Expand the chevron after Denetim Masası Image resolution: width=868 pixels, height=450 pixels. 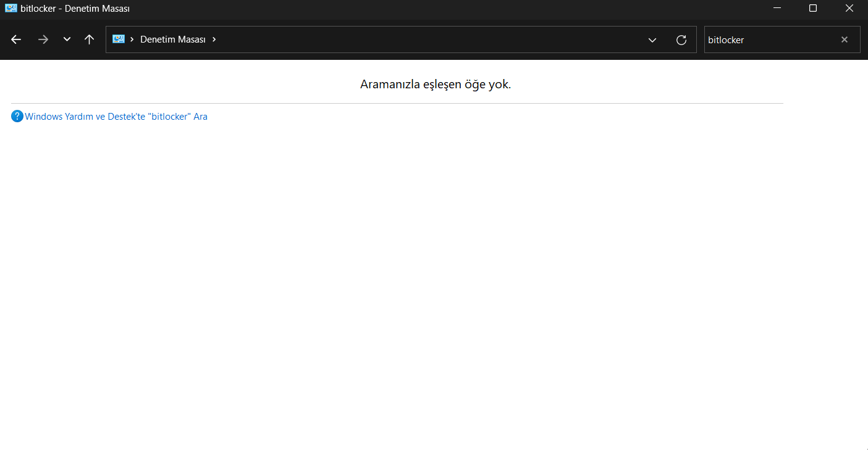pyautogui.click(x=214, y=39)
